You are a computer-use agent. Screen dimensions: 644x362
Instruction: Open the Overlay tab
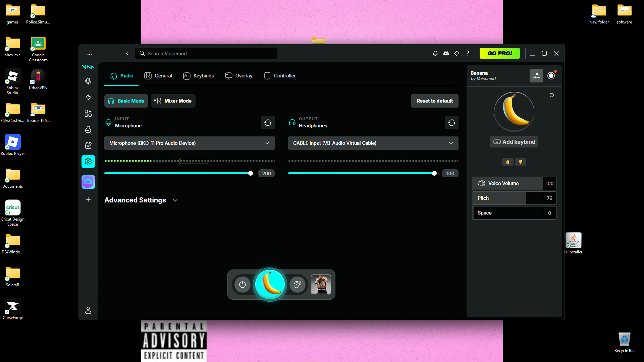click(x=239, y=76)
